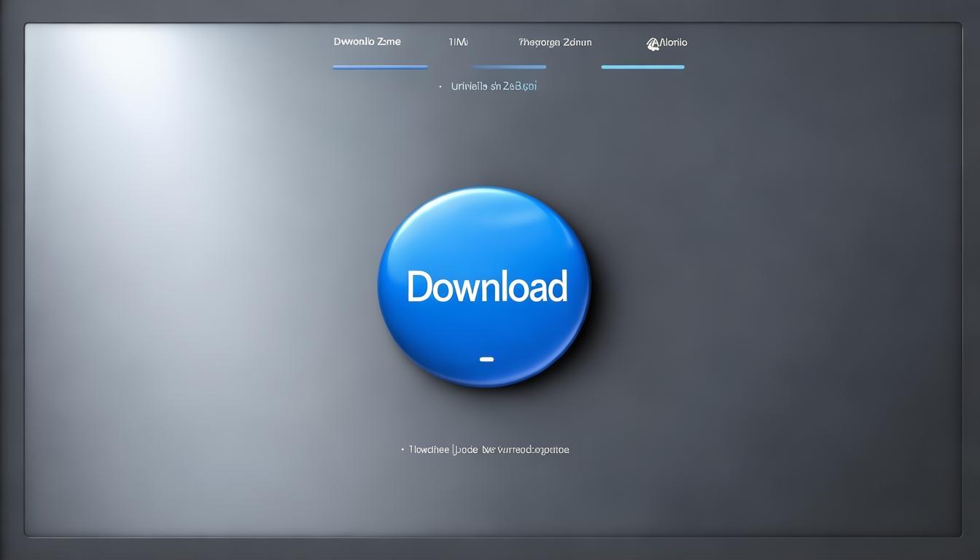Click the Zme word in first tab

click(x=389, y=42)
